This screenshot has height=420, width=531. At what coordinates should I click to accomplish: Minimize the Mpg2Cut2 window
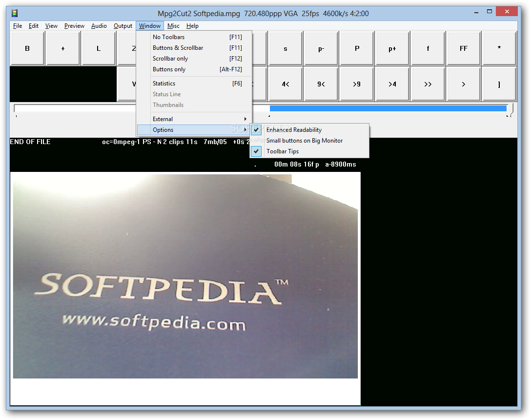point(476,12)
